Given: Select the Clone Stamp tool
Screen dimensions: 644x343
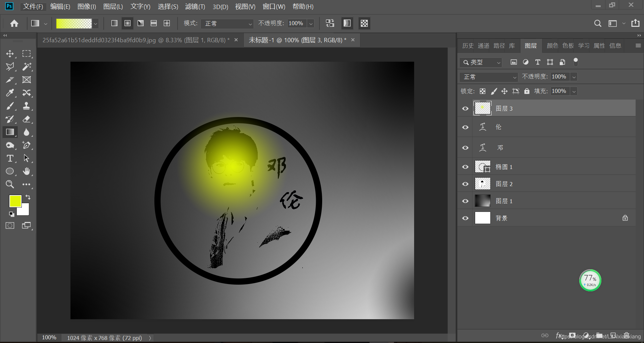Looking at the screenshot, I should point(27,106).
